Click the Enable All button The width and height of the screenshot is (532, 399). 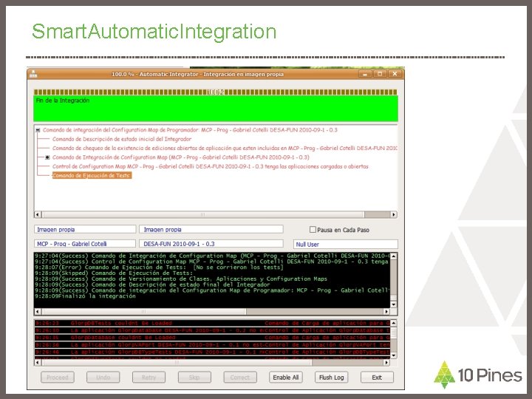pos(286,378)
